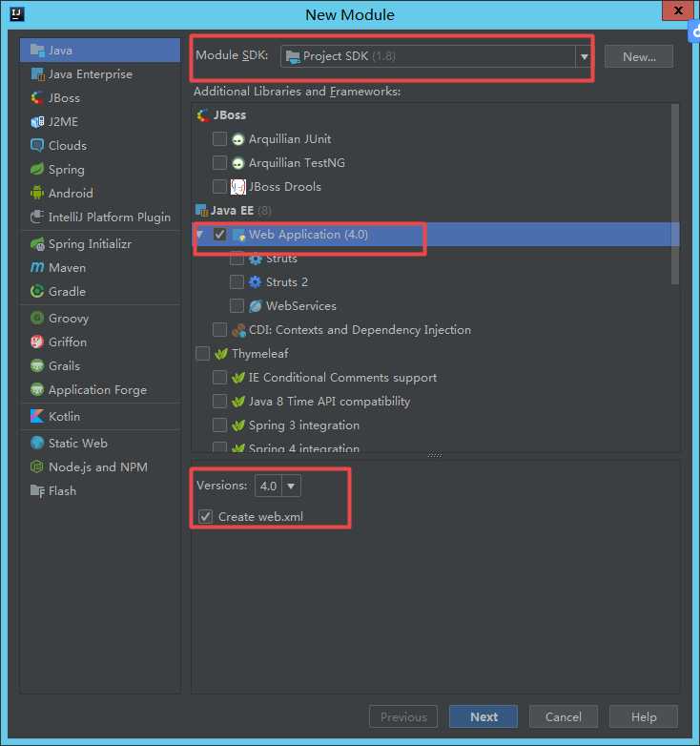The width and height of the screenshot is (700, 746).
Task: Click the Grails icon
Action: [37, 366]
